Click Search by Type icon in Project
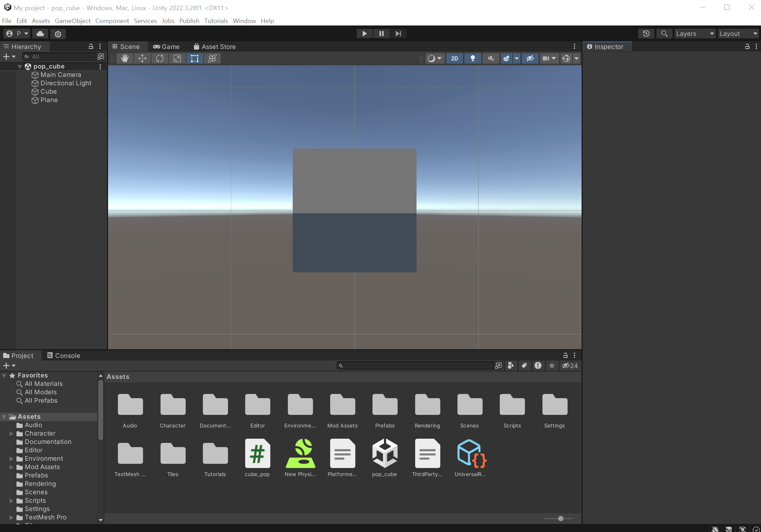The height and width of the screenshot is (532, 761). (x=511, y=366)
